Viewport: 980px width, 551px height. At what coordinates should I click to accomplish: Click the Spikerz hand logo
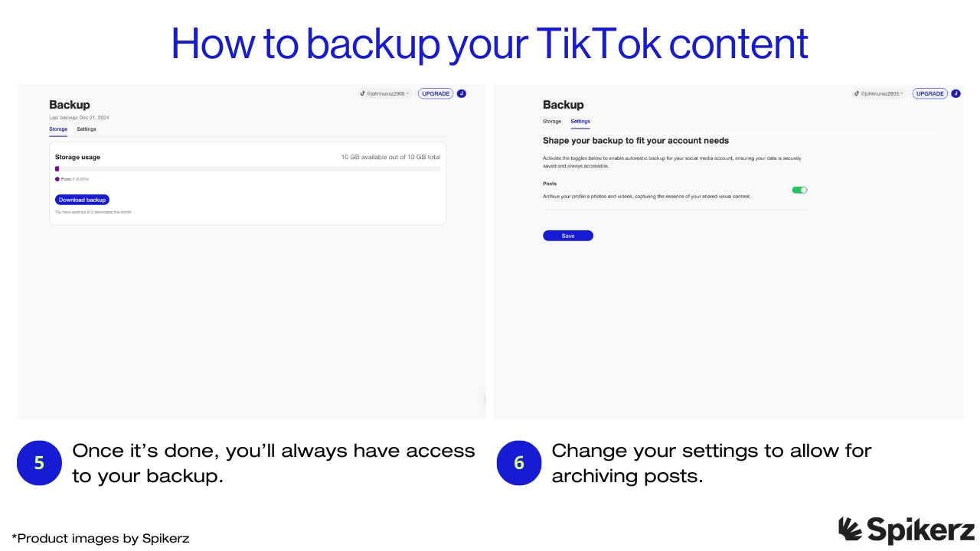click(x=848, y=529)
